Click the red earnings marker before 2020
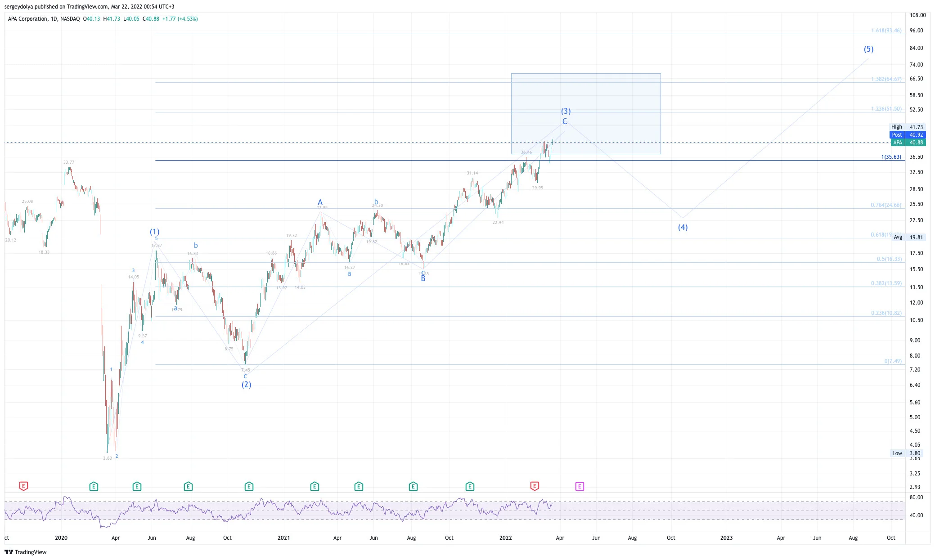Viewport: 935px width, 560px height. 23,486
